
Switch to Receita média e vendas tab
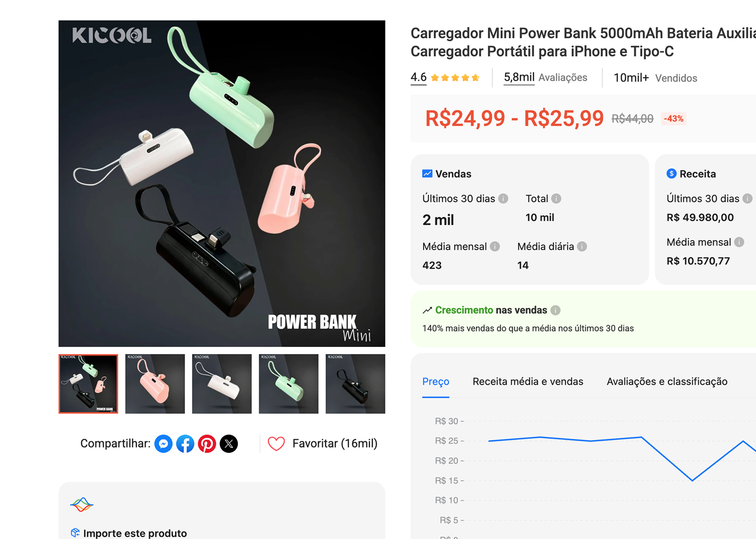point(528,381)
